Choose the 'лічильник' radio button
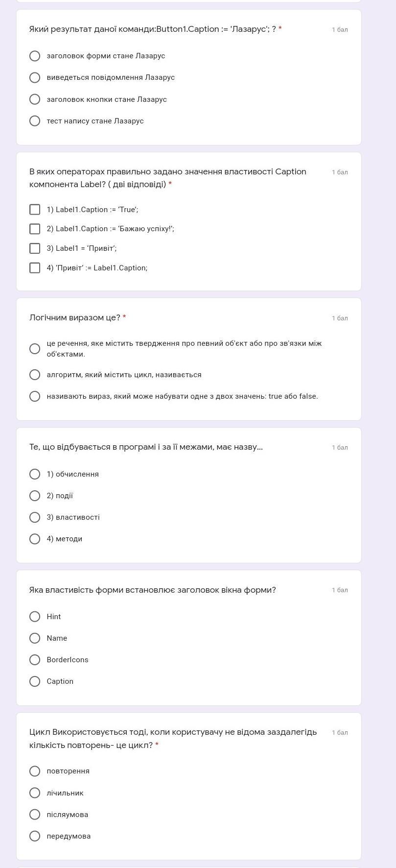The width and height of the screenshot is (396, 868). (x=35, y=793)
